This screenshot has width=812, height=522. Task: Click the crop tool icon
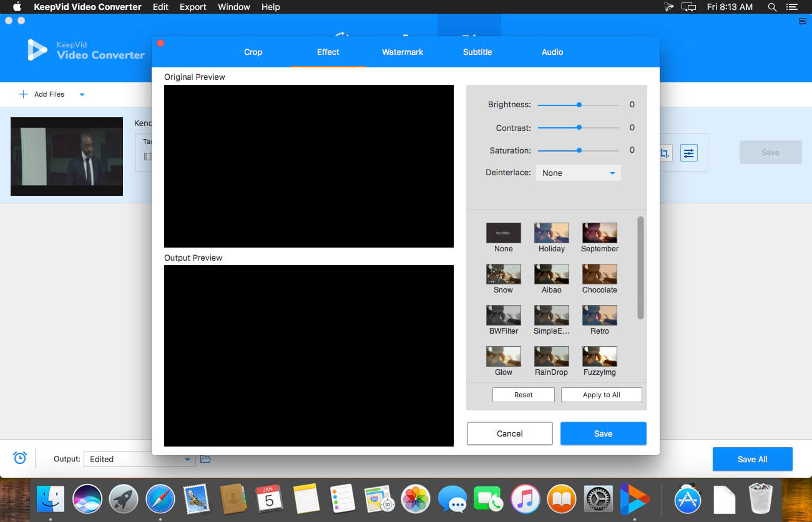pyautogui.click(x=665, y=153)
